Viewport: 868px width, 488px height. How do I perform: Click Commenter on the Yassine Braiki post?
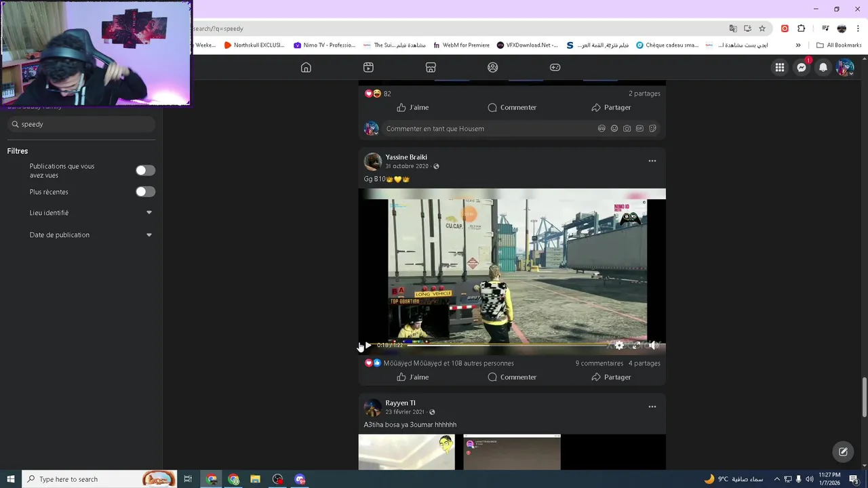point(512,377)
